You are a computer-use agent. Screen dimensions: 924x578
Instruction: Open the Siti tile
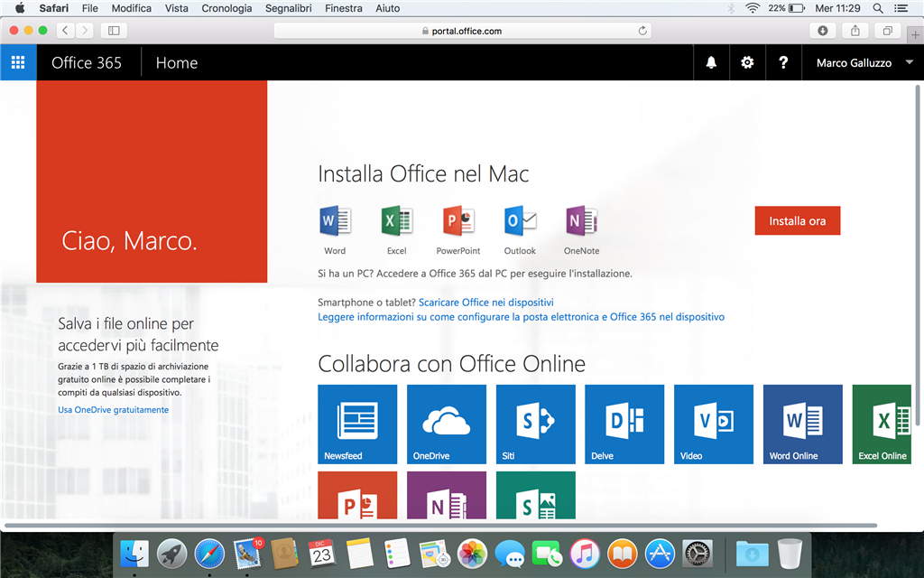(536, 424)
